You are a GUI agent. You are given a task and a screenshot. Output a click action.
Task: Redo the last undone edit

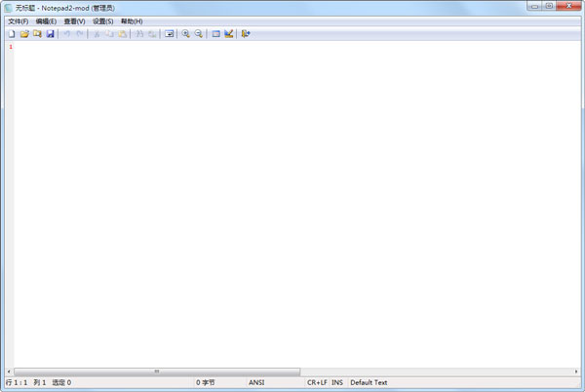(x=80, y=34)
